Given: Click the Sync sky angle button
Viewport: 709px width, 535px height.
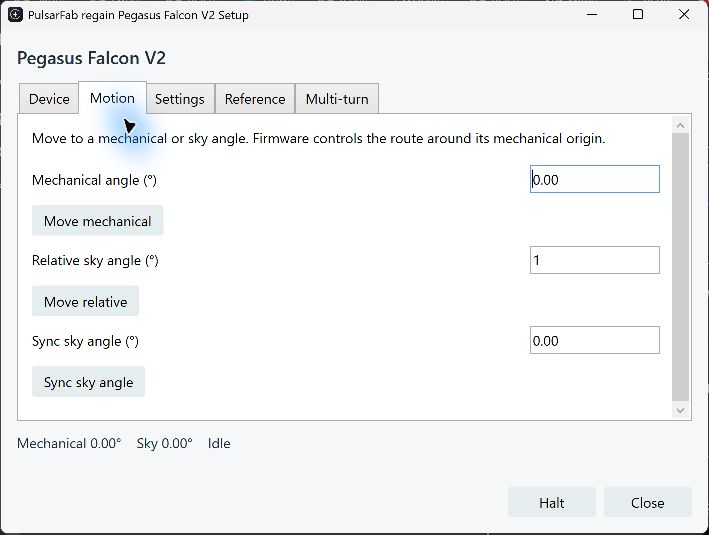Looking at the screenshot, I should (x=88, y=382).
